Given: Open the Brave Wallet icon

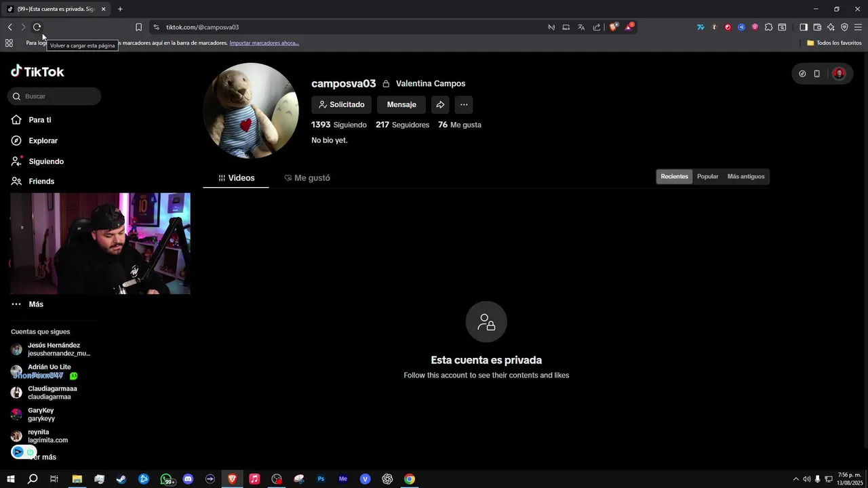Looking at the screenshot, I should point(817,27).
